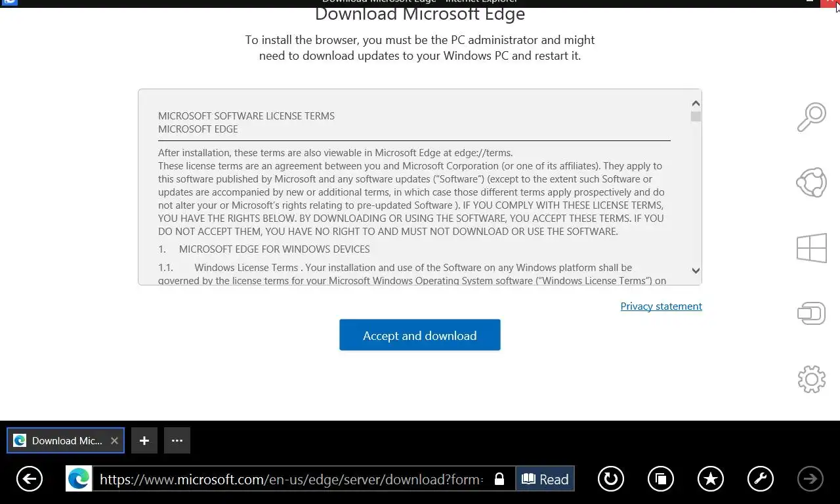Open the tabs view button
This screenshot has width=840, height=504.
tap(661, 479)
